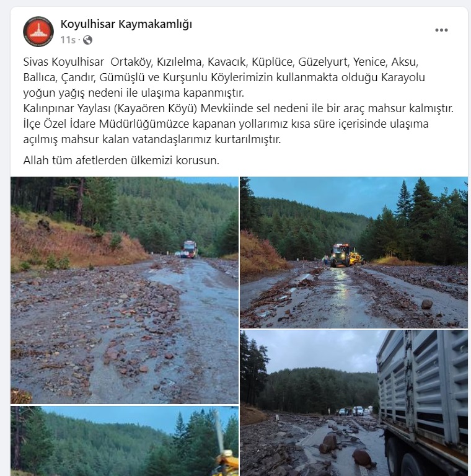This screenshot has height=476, width=471.
Task: Click the line starting İlçe Özel İdare
Action: click(x=226, y=124)
